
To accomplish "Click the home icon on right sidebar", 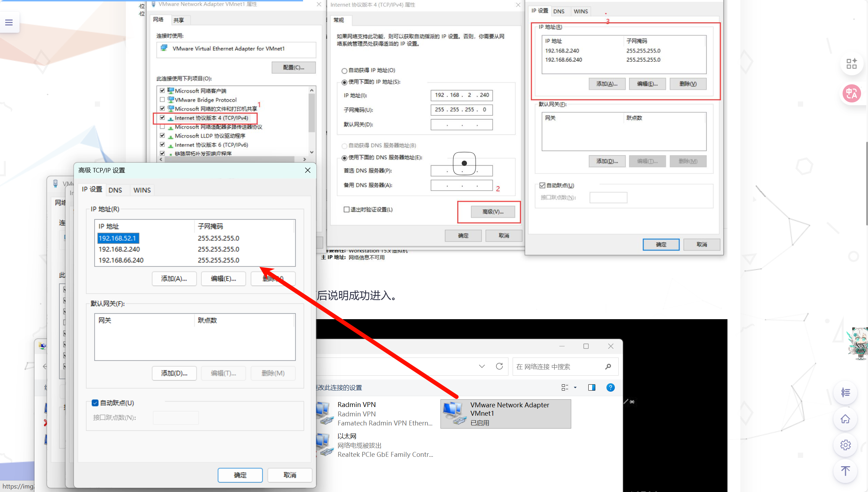I will [845, 419].
